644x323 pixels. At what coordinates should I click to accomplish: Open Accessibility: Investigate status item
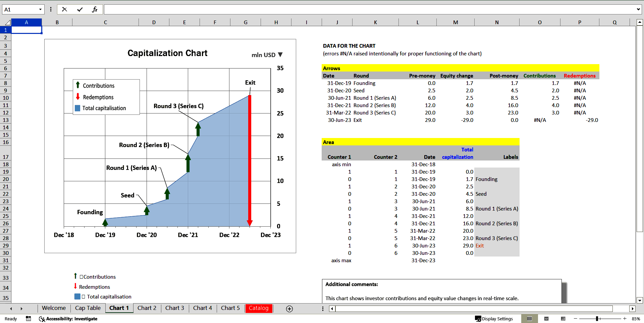tap(68, 319)
